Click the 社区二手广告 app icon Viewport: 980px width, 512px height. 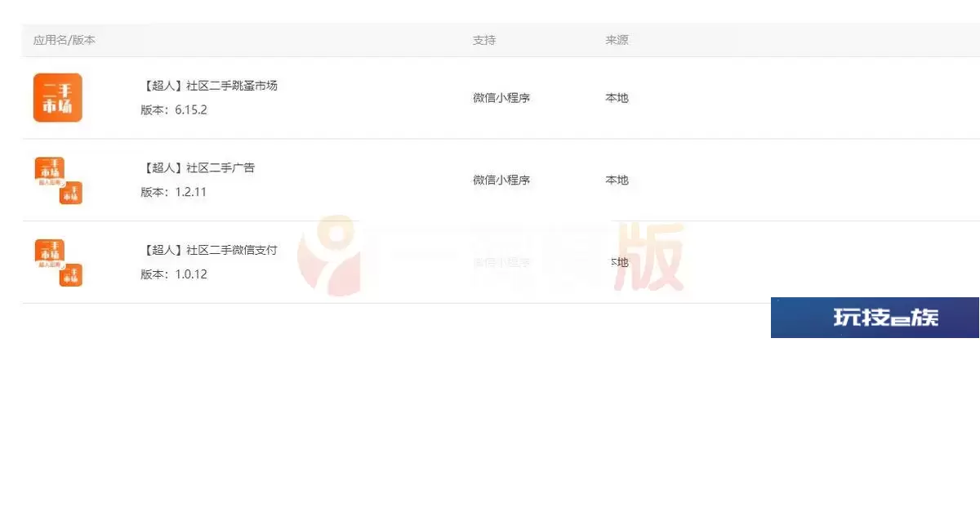58,180
